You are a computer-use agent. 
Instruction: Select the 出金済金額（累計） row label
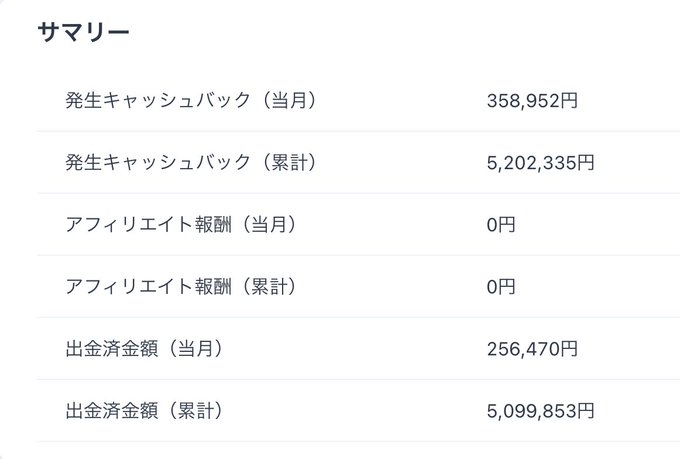[x=143, y=411]
